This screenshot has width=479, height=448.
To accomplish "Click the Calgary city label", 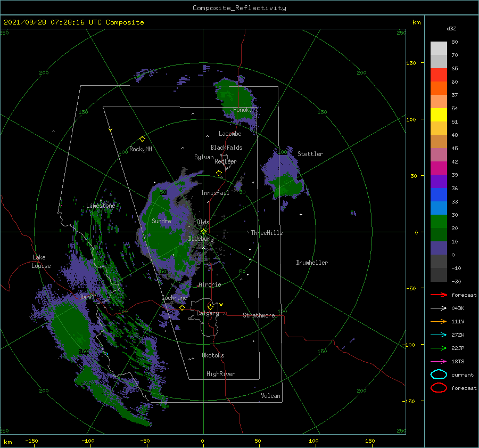I will click(208, 313).
